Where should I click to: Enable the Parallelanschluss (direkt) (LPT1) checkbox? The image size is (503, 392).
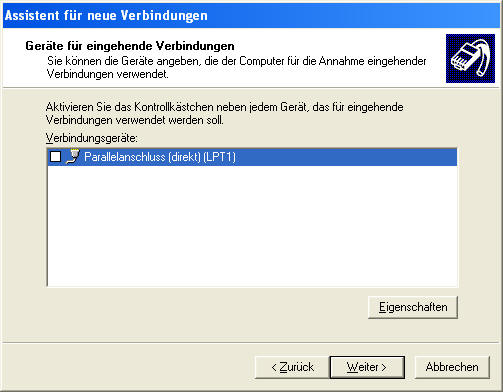pyautogui.click(x=55, y=156)
